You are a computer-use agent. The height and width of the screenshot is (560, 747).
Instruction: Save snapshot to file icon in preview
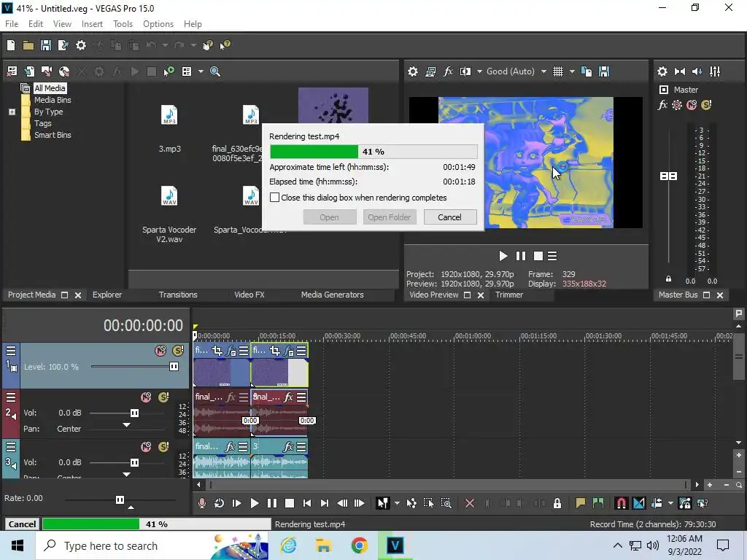point(604,71)
